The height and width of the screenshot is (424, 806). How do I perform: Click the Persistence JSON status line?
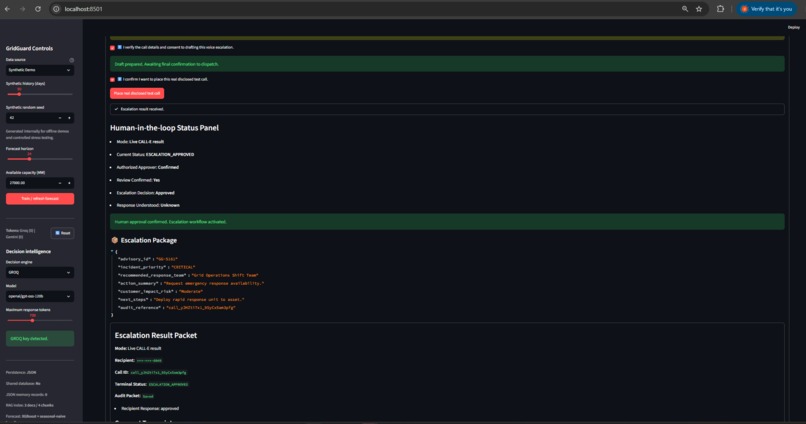click(x=21, y=372)
